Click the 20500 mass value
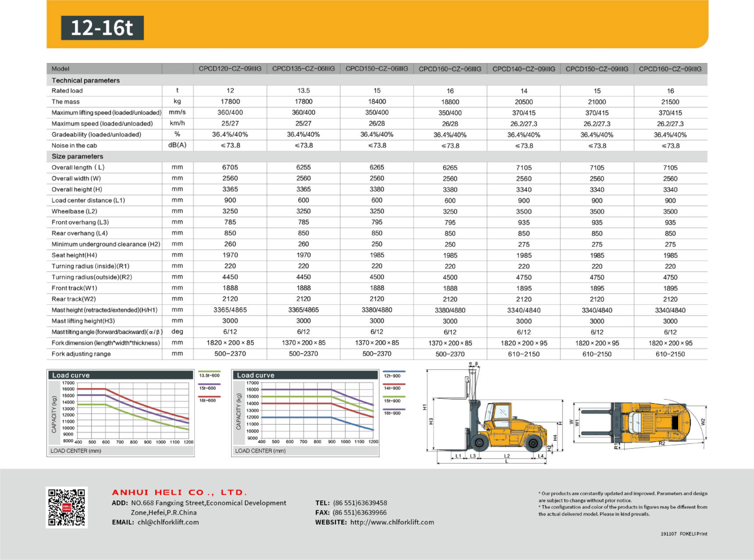Viewport: 754px width, 560px height. (x=524, y=102)
